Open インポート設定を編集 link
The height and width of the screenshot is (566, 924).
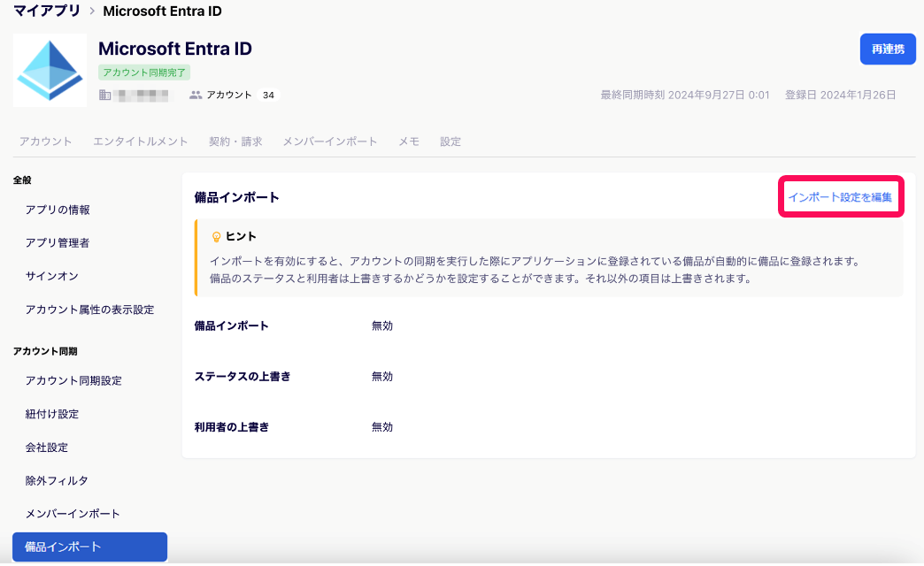pos(840,197)
